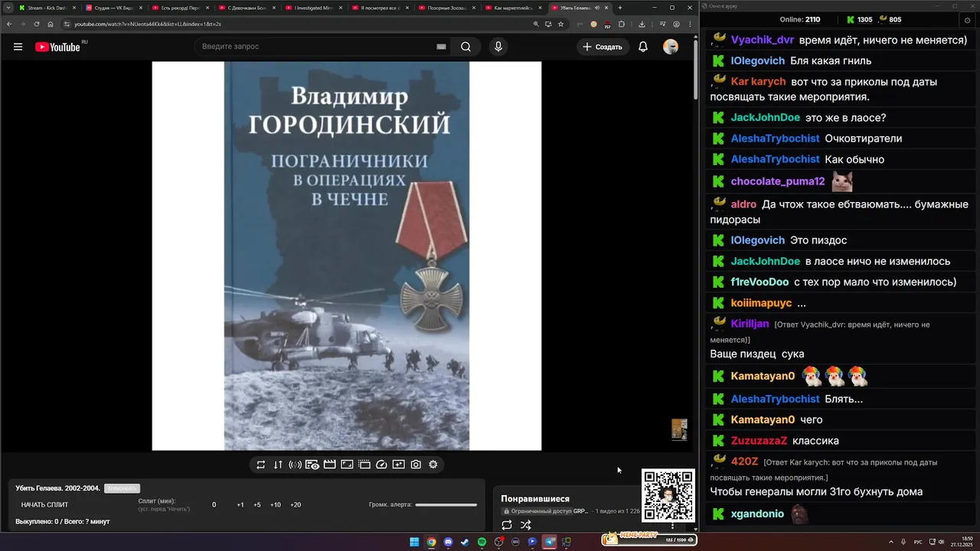Add +20 minutes to split
Screen dimensions: 980x551
(296, 505)
